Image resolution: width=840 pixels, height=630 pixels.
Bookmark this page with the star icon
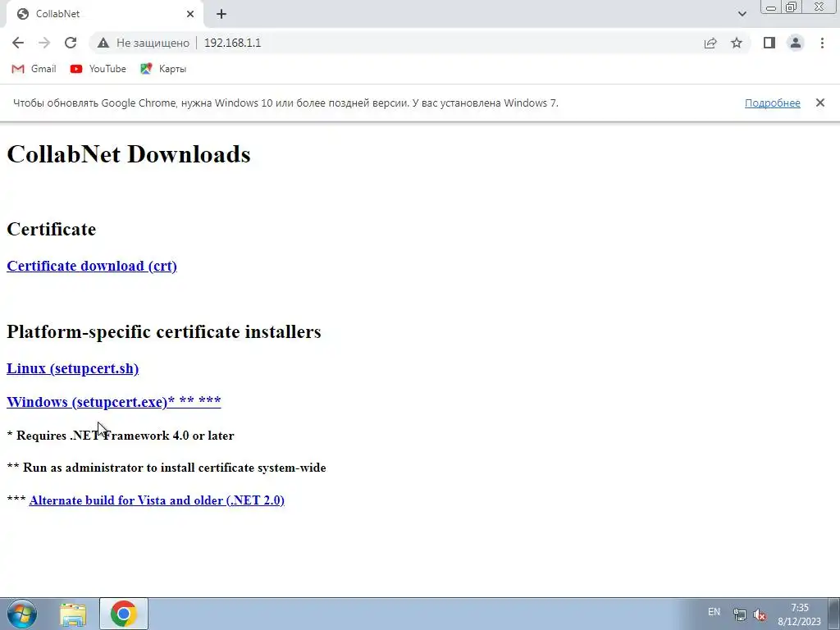tap(737, 43)
